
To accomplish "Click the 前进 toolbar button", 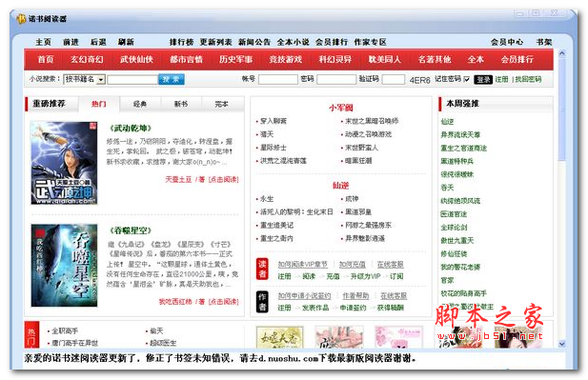I will (x=71, y=42).
